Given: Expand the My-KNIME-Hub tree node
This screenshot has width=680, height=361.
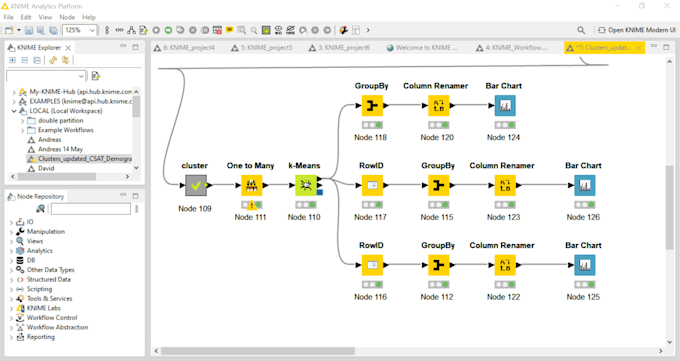Looking at the screenshot, I should click(x=14, y=92).
